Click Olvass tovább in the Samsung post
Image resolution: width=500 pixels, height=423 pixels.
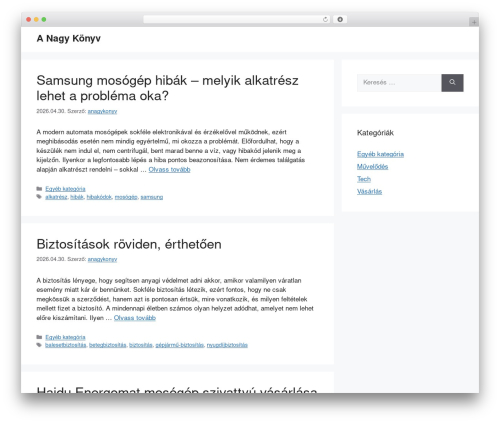click(x=169, y=170)
